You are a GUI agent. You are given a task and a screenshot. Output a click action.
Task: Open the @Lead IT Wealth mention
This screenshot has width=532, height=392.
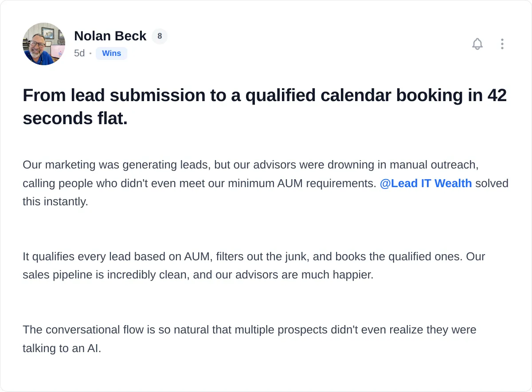(x=426, y=183)
